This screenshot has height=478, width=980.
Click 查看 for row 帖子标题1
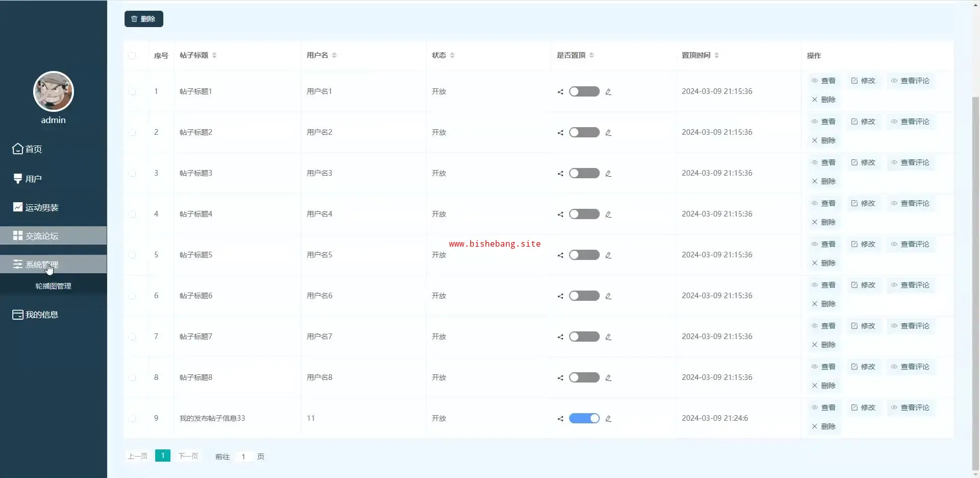tap(823, 81)
